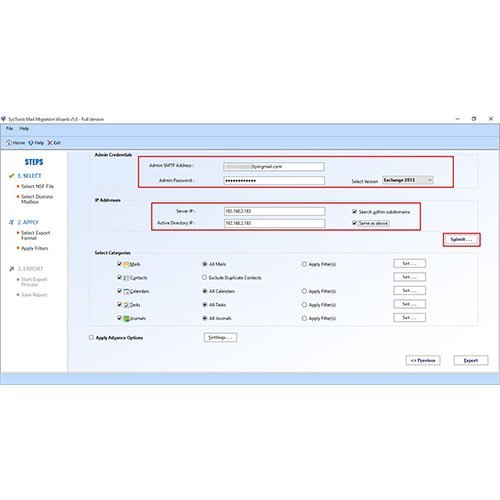Click the Journals category icon

126,318
